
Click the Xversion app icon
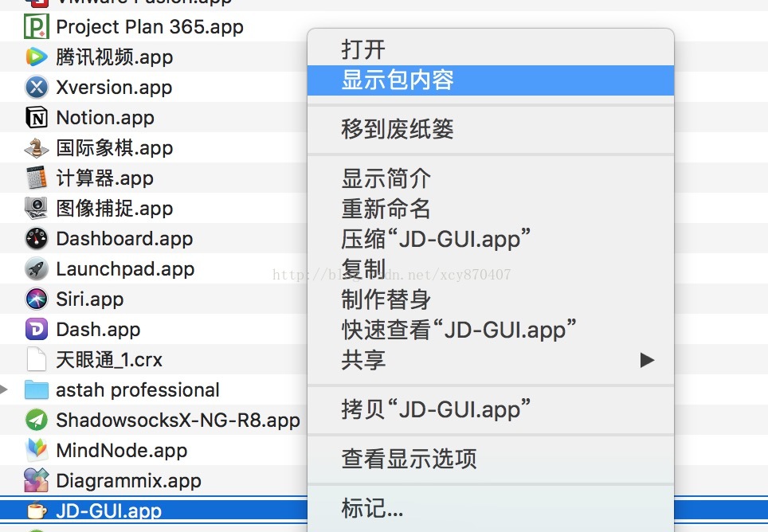pos(36,87)
